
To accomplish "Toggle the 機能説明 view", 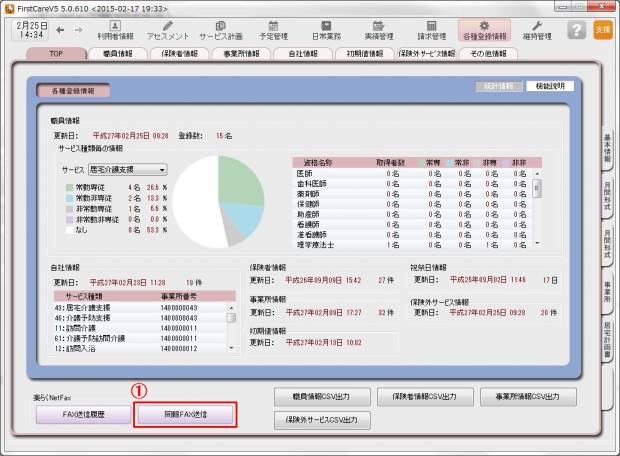I will point(550,87).
